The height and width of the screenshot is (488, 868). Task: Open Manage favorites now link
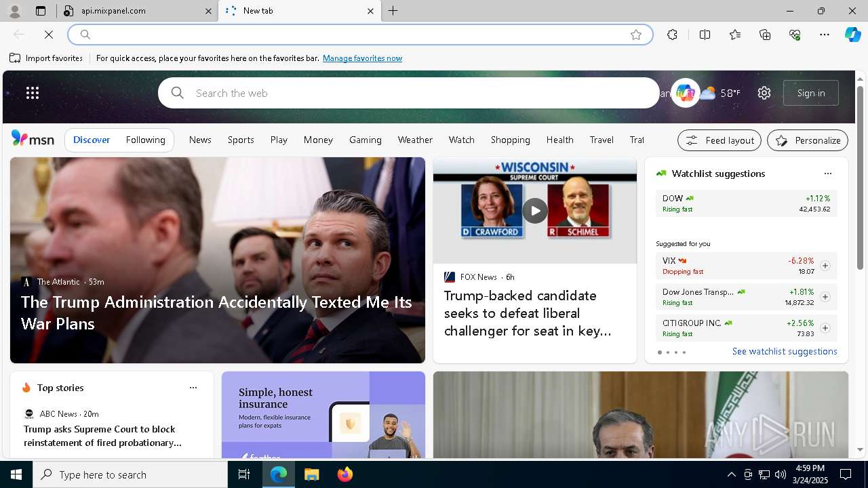tap(362, 58)
